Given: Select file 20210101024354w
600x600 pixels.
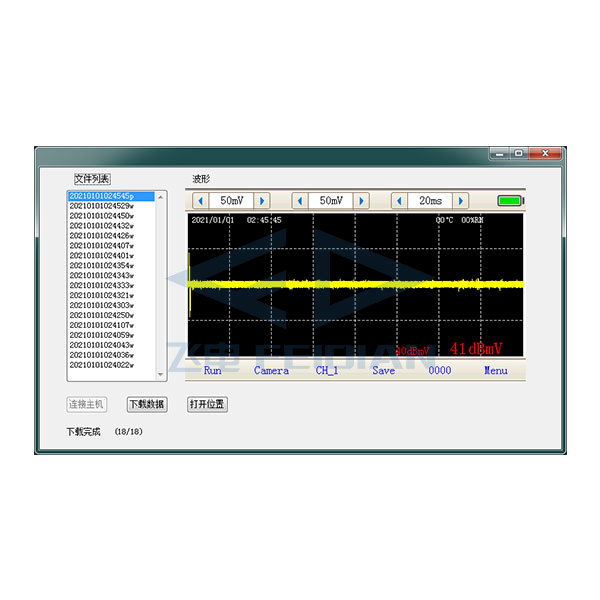Looking at the screenshot, I should (x=111, y=266).
